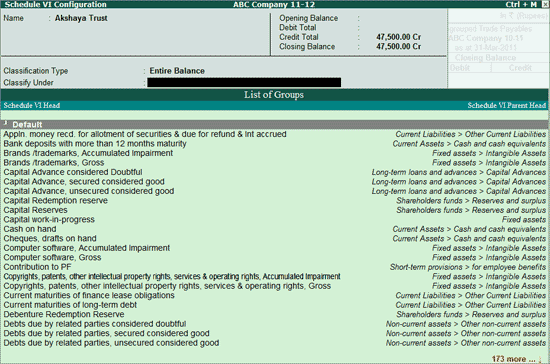550x364 pixels.
Task: Select Brands /trademarks, Accumulated Impairment
Action: pyautogui.click(x=88, y=153)
